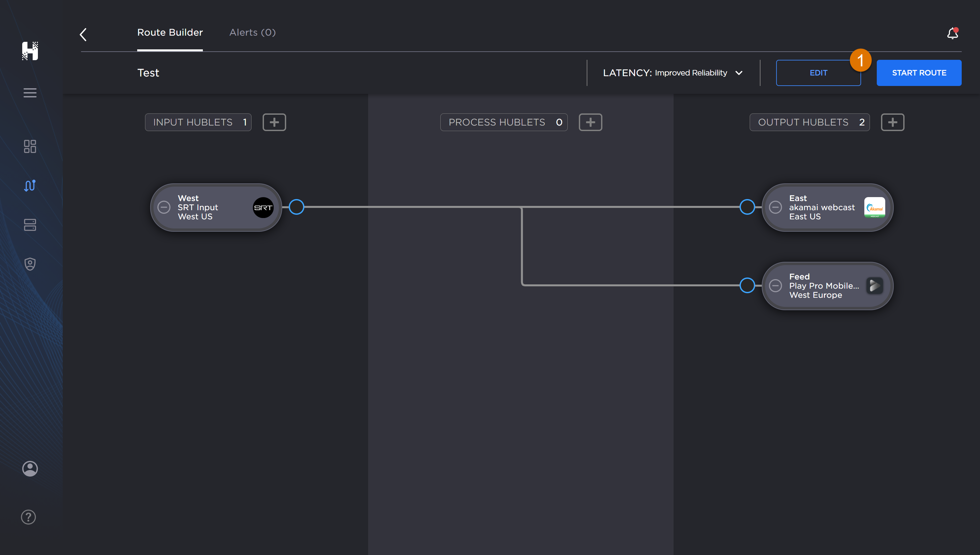Remove the Feed Play Pro Mobile output
980x555 pixels.
pyautogui.click(x=776, y=285)
